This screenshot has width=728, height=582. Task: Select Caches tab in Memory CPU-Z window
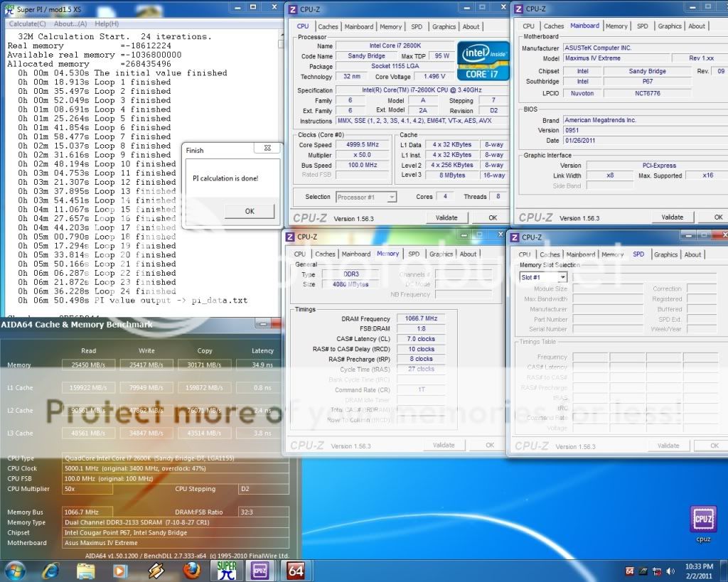click(325, 254)
